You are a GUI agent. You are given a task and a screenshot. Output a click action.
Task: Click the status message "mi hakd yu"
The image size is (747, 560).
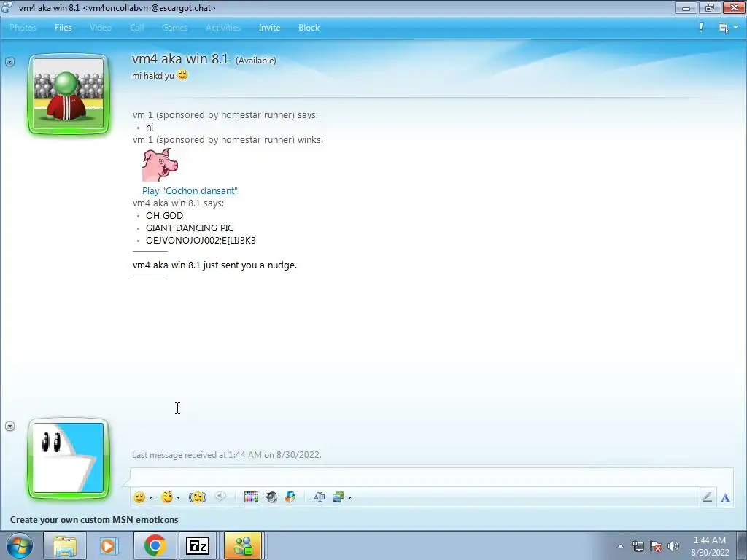tap(153, 76)
